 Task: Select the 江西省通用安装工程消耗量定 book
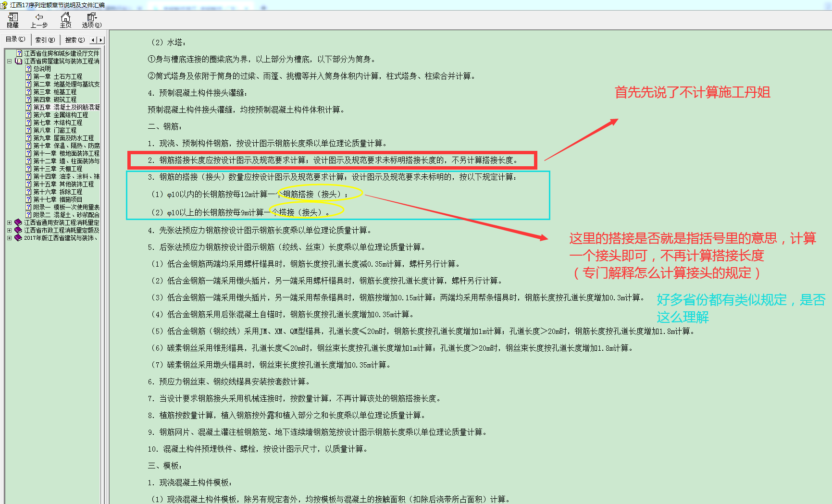coord(62,222)
